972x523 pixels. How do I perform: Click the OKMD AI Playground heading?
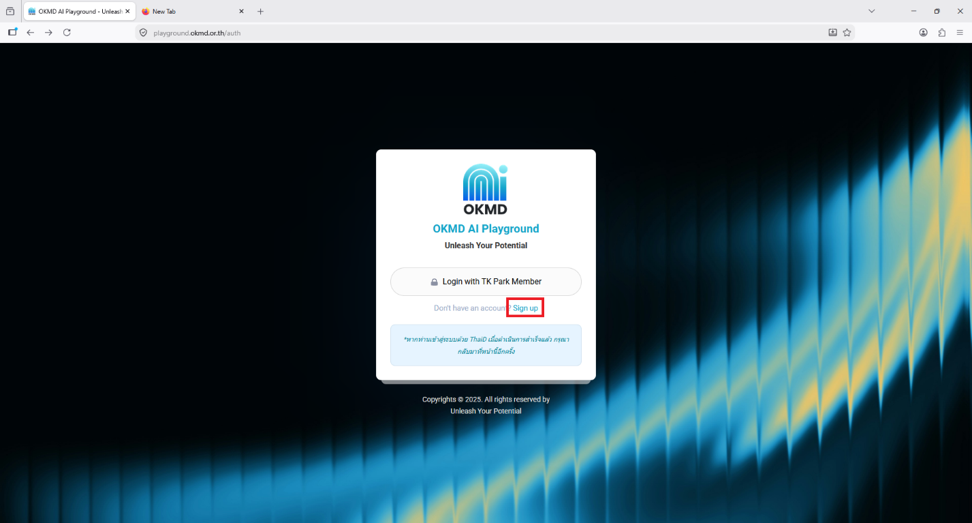[485, 229]
